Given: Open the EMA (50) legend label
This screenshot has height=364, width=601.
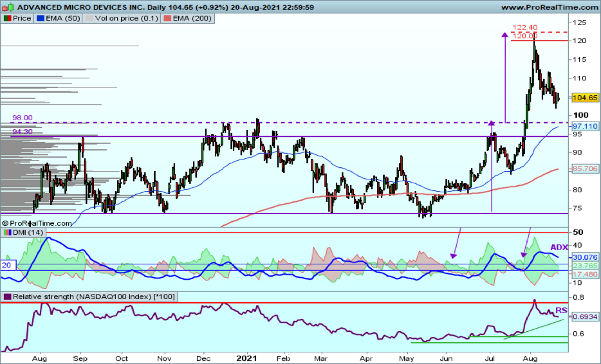Looking at the screenshot, I should click(63, 19).
